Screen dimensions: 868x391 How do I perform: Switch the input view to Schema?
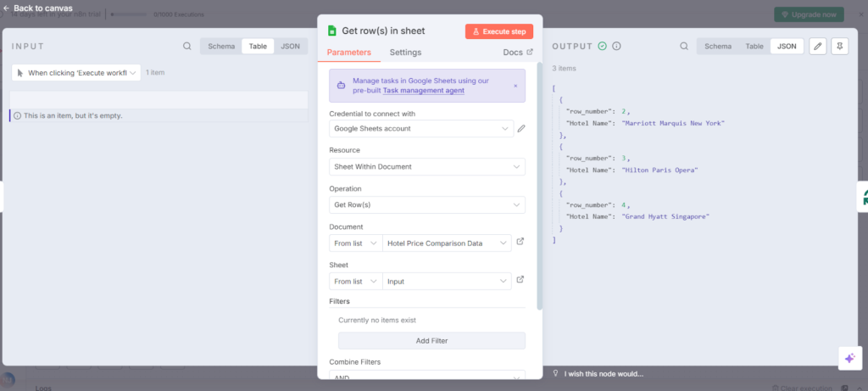tap(221, 46)
